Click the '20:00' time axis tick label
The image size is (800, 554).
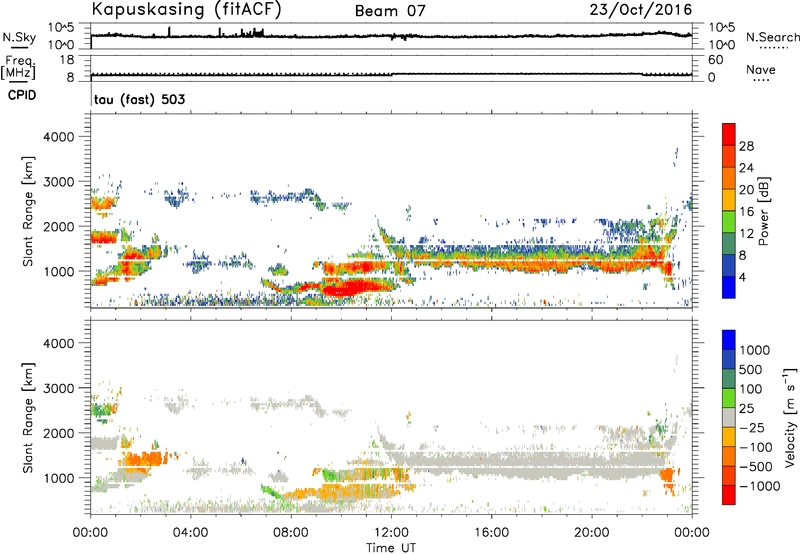(x=592, y=533)
